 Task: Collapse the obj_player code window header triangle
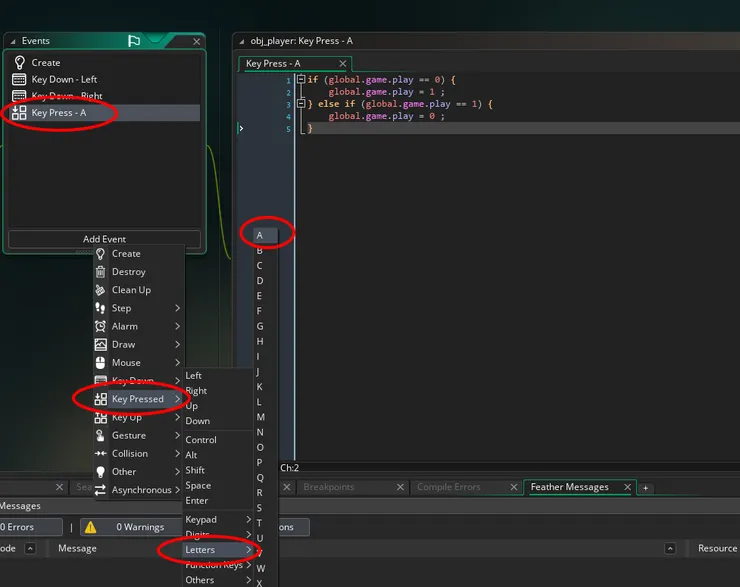[x=242, y=42]
